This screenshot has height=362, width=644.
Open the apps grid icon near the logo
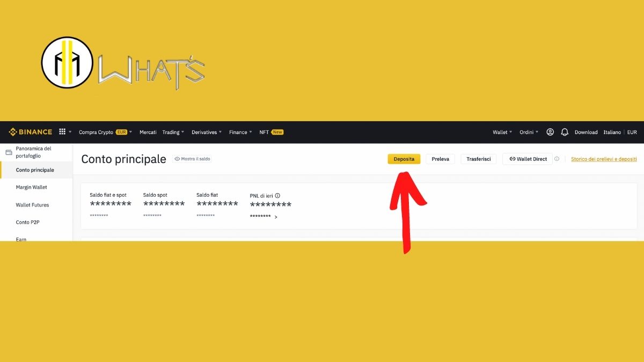click(x=62, y=131)
